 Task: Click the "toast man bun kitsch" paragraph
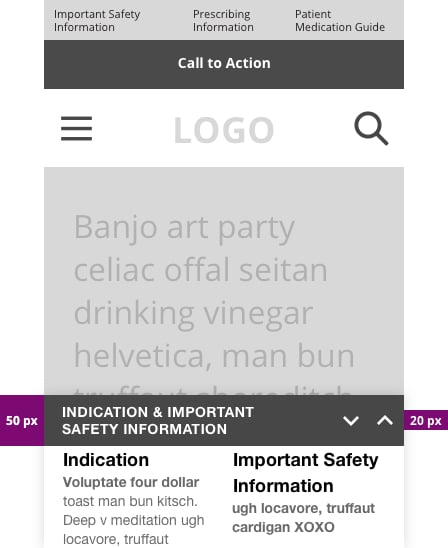pos(133,520)
